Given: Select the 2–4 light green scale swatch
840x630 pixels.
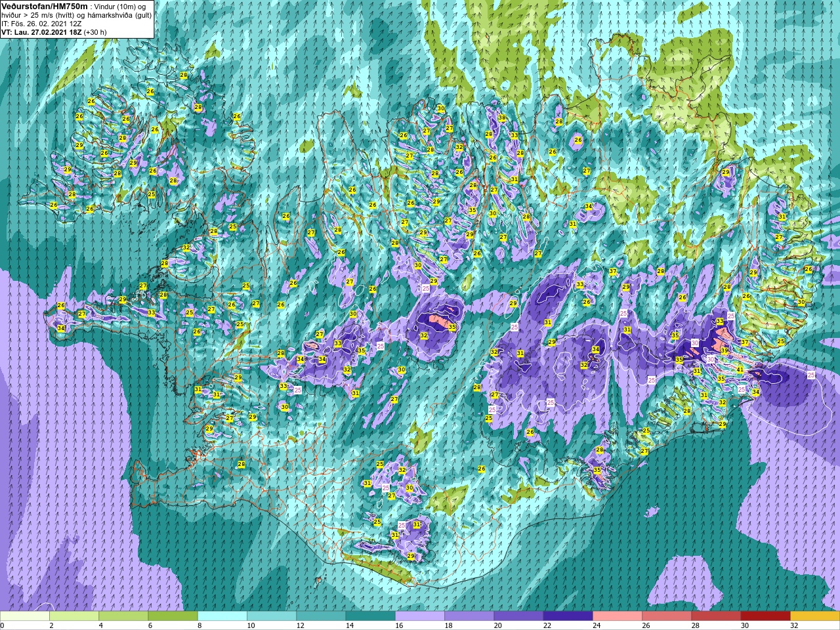Looking at the screenshot, I should click(x=74, y=616).
